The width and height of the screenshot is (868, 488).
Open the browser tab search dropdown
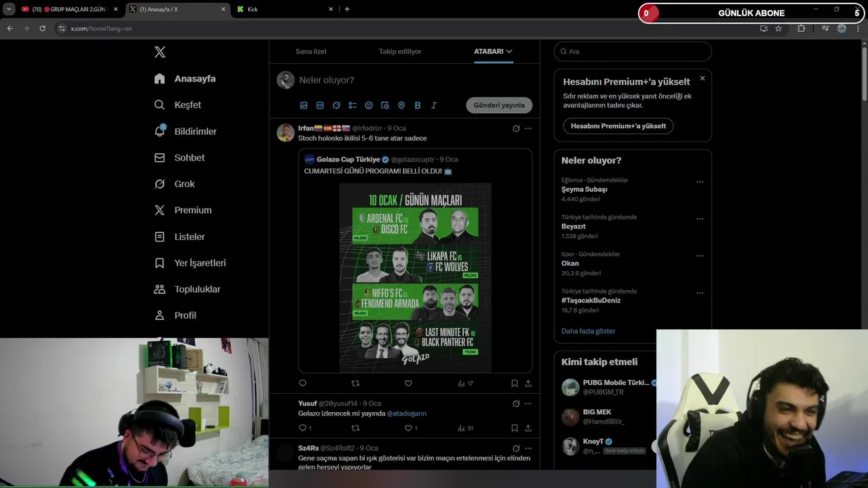(x=9, y=9)
